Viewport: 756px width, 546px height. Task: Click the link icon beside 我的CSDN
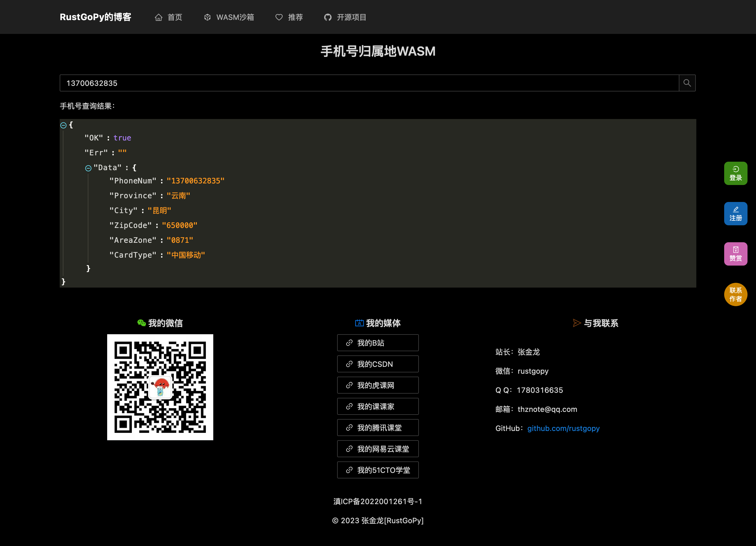(349, 364)
